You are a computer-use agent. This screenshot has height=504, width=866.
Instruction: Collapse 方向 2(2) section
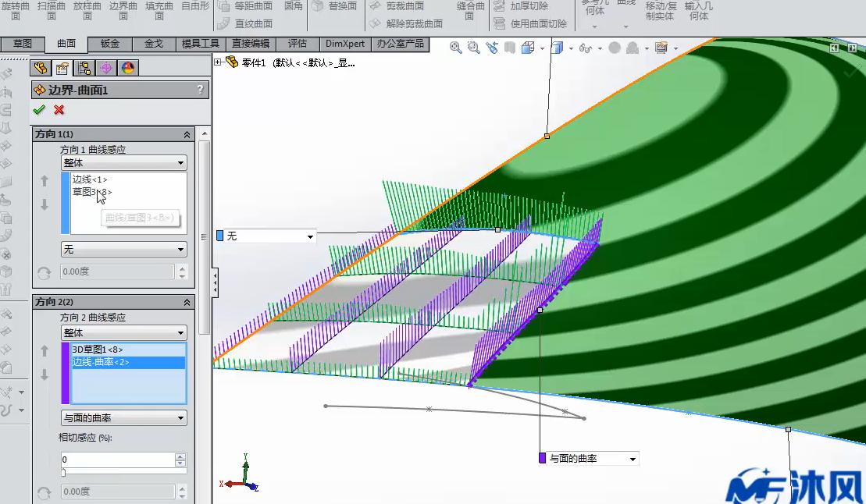click(187, 302)
